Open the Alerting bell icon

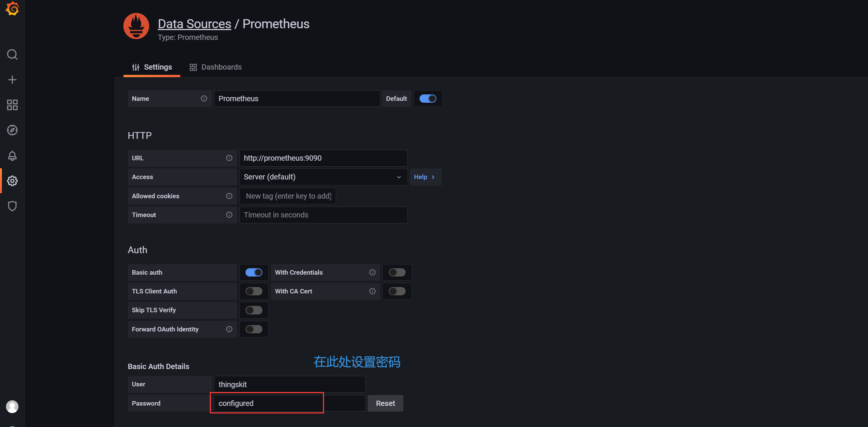tap(12, 156)
